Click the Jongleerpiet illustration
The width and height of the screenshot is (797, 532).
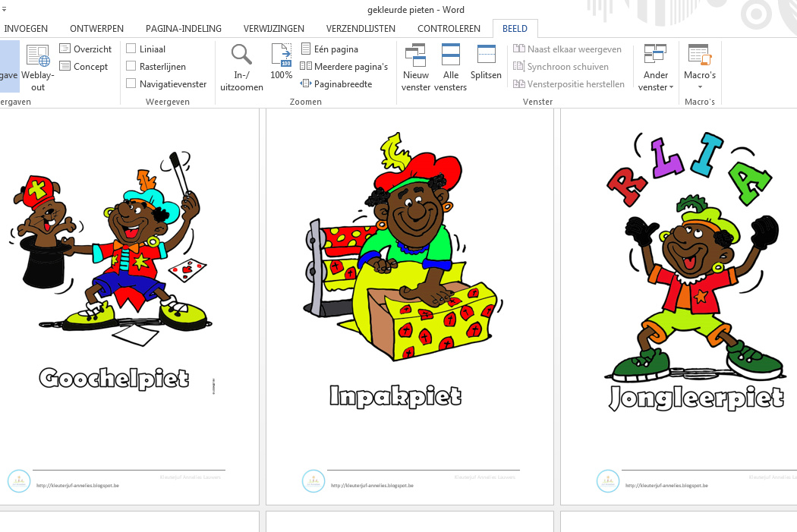pyautogui.click(x=695, y=257)
